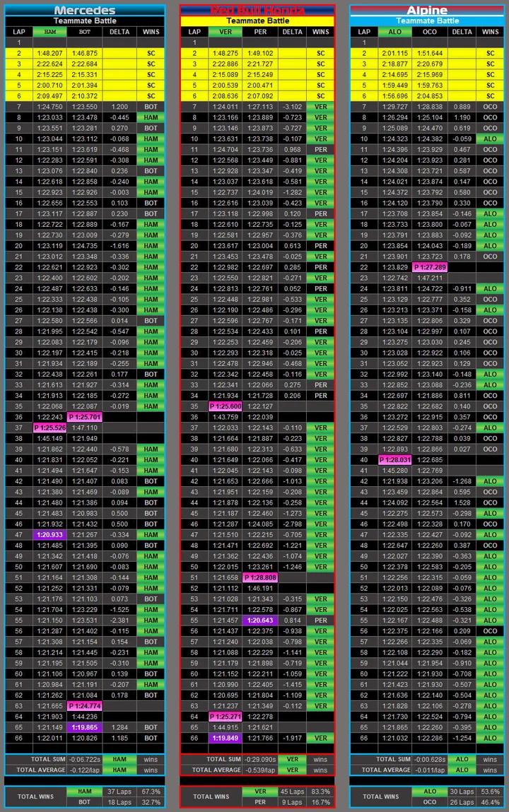Click Mercedes total average -0.122/lap
Image resolution: width=509 pixels, height=812 pixels.
click(x=85, y=770)
